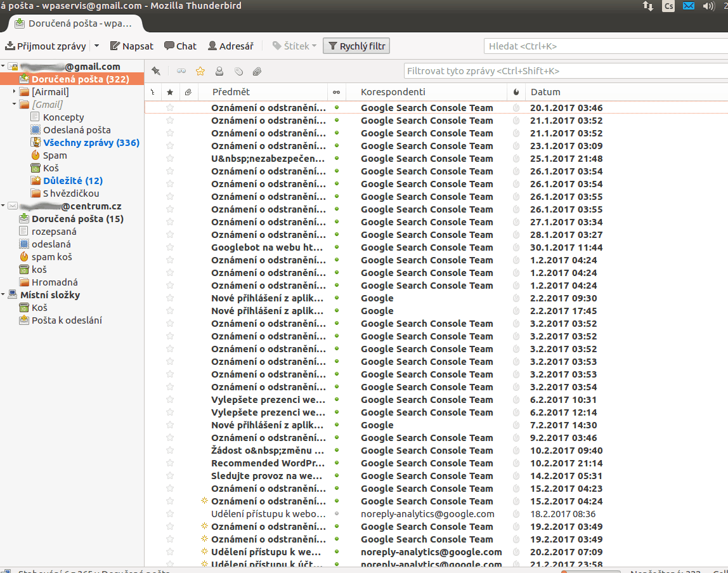
Task: Star the message dated 23.1.2017 03:09
Action: tap(170, 146)
